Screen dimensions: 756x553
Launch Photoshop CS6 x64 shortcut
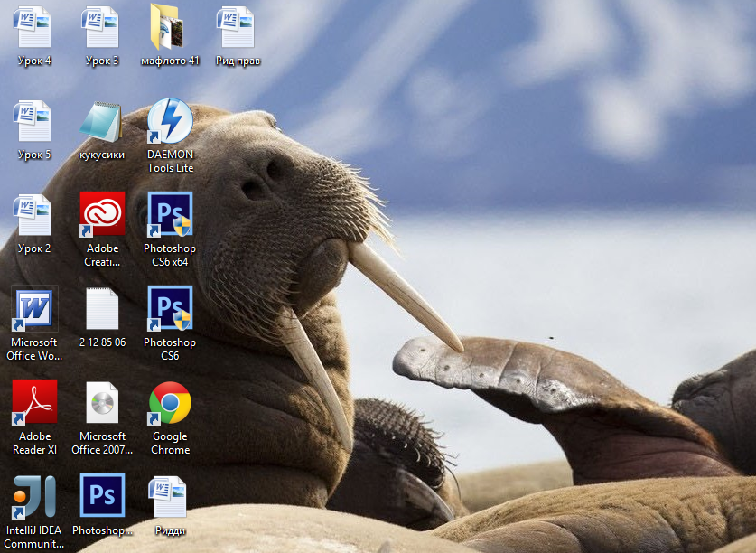170,214
